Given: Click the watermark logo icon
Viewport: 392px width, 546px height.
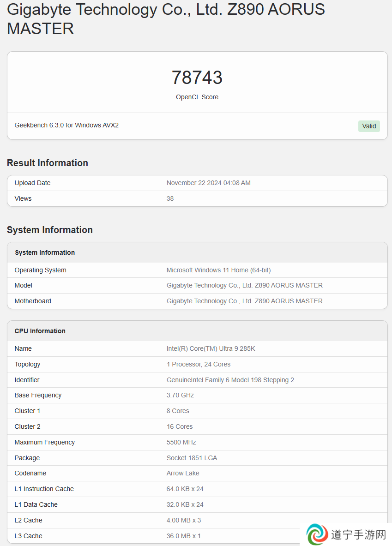Looking at the screenshot, I should [x=317, y=534].
